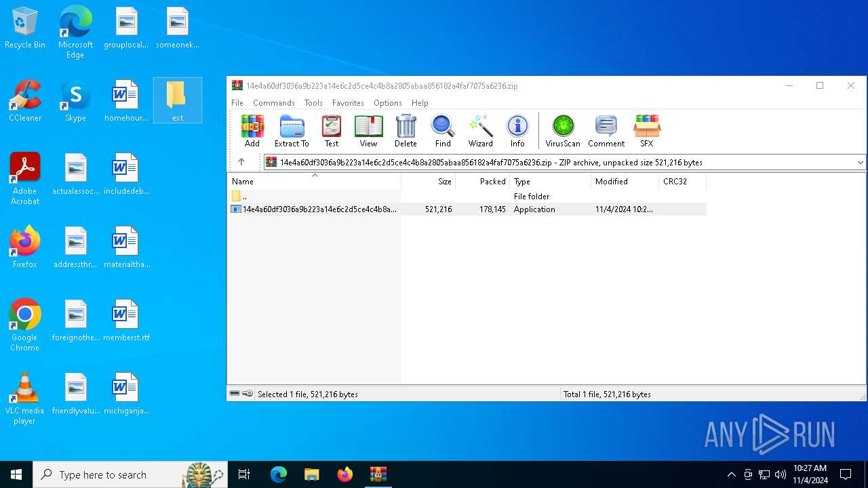Open the volume control in tray
The image size is (868, 488).
780,474
